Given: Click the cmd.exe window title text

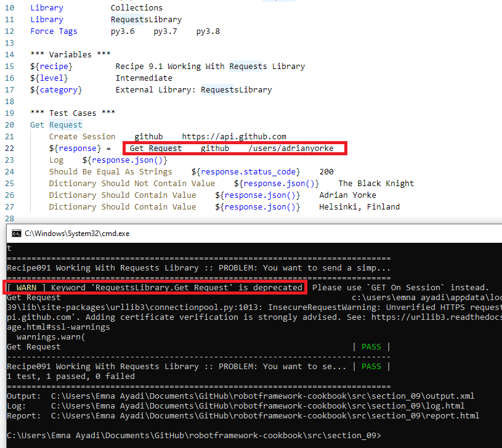Looking at the screenshot, I should (77, 234).
